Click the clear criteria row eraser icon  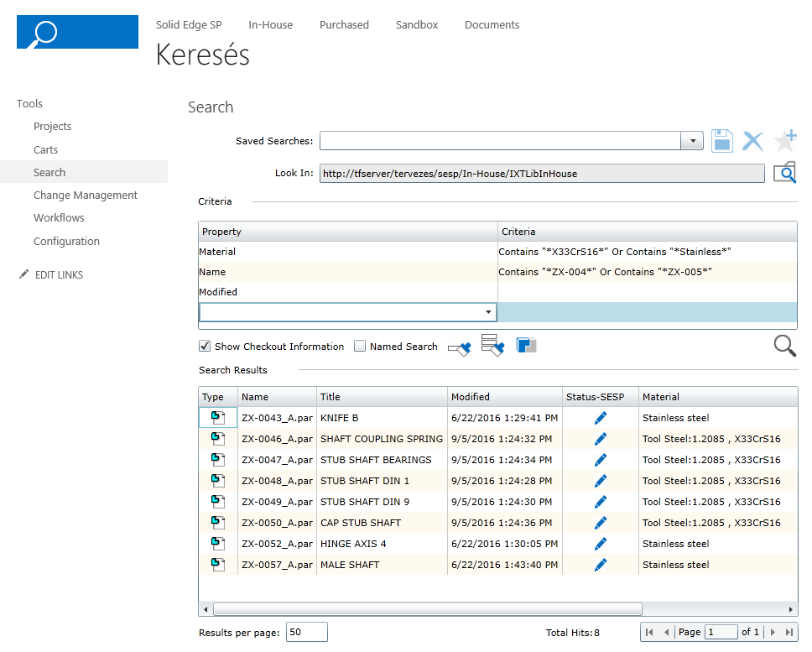click(x=460, y=348)
